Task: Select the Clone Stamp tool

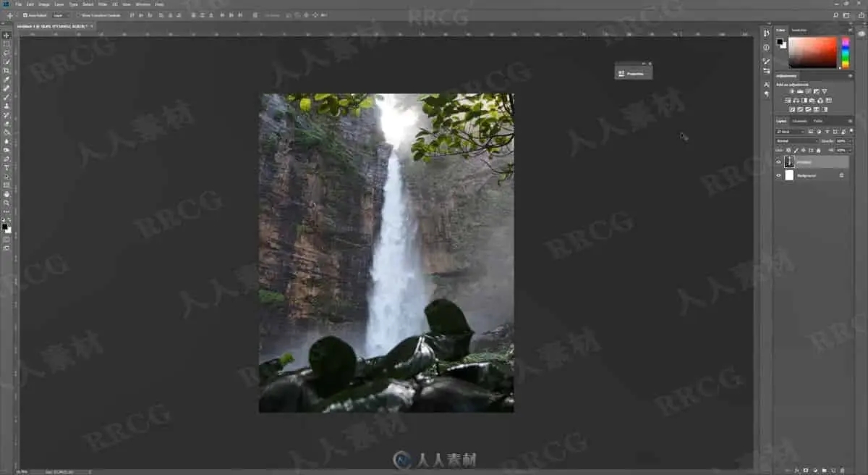Action: 7,106
